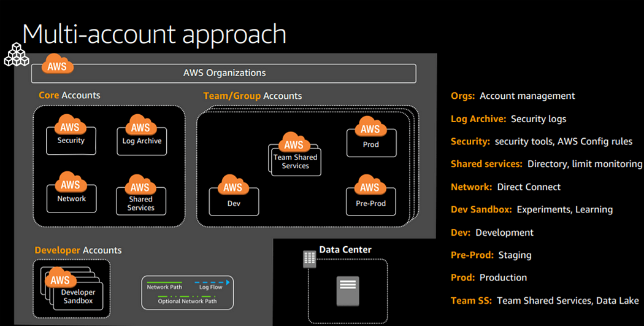
Task: Click the Network account AWS cloud icon
Action: [x=70, y=183]
